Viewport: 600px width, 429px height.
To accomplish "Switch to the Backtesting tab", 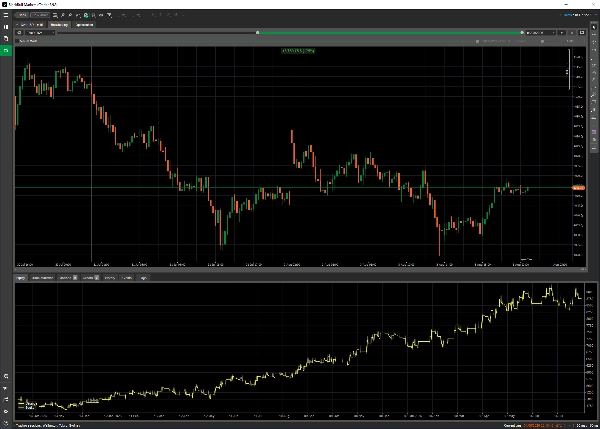I will pyautogui.click(x=59, y=24).
